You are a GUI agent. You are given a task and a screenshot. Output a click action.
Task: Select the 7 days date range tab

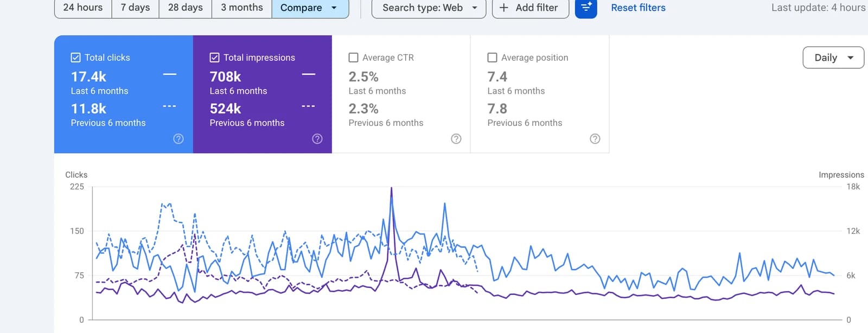(x=135, y=8)
